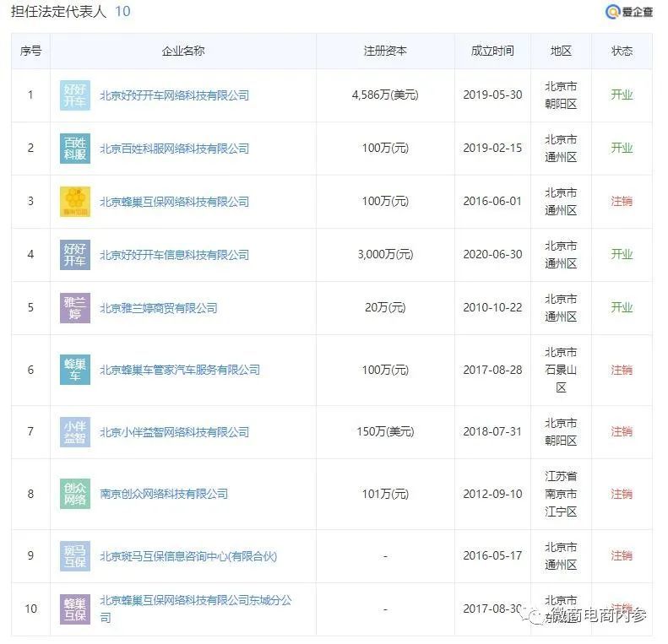Click the 地区 column header
This screenshot has height=644, width=668.
coord(561,51)
